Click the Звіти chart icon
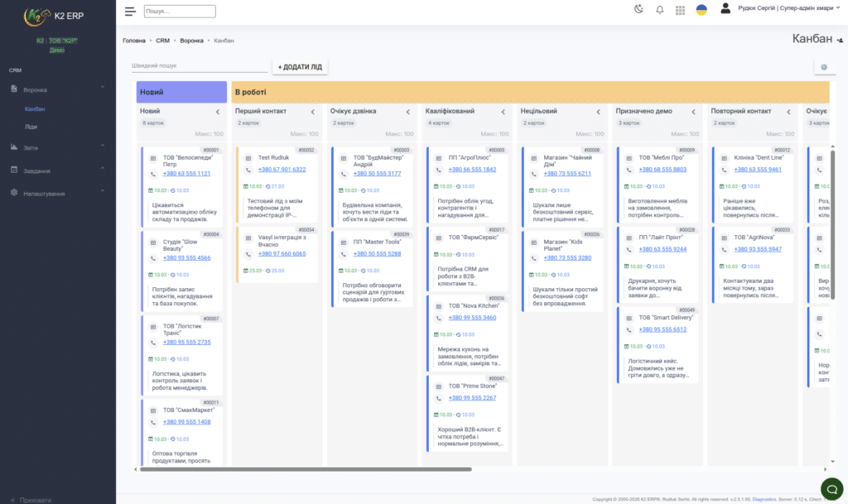Image resolution: width=848 pixels, height=504 pixels. 14,147
